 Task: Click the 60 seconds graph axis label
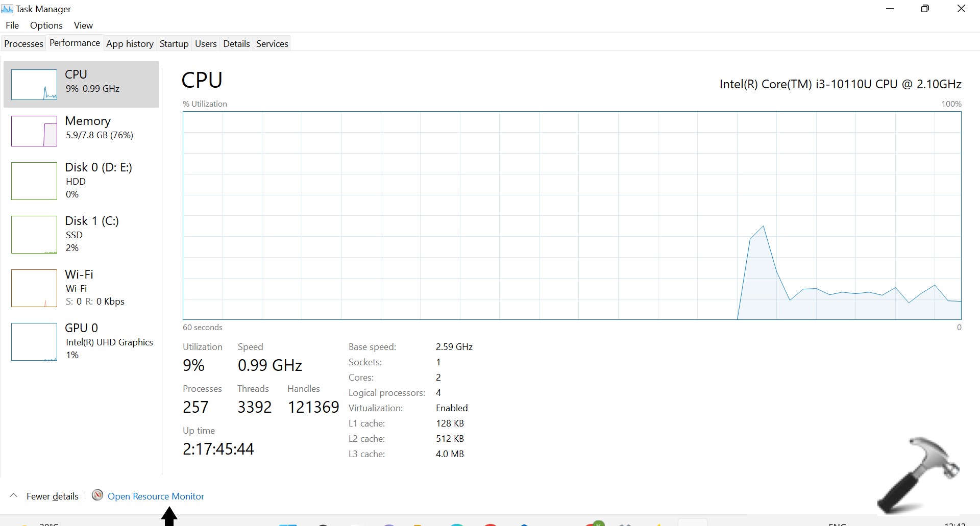pos(203,328)
